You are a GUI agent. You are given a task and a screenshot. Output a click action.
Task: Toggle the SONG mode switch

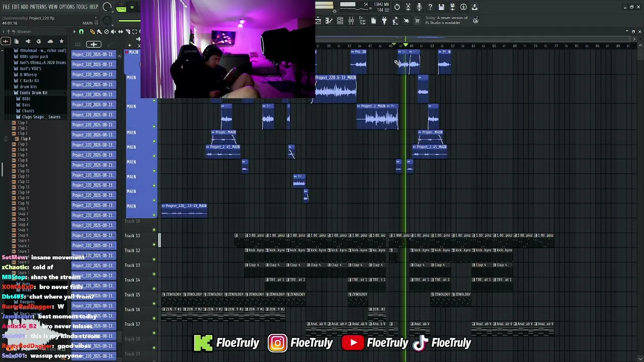pos(121,8)
